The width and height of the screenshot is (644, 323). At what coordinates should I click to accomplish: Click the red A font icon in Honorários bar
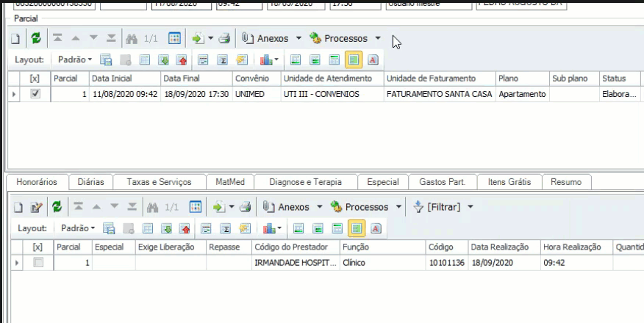[x=376, y=228]
